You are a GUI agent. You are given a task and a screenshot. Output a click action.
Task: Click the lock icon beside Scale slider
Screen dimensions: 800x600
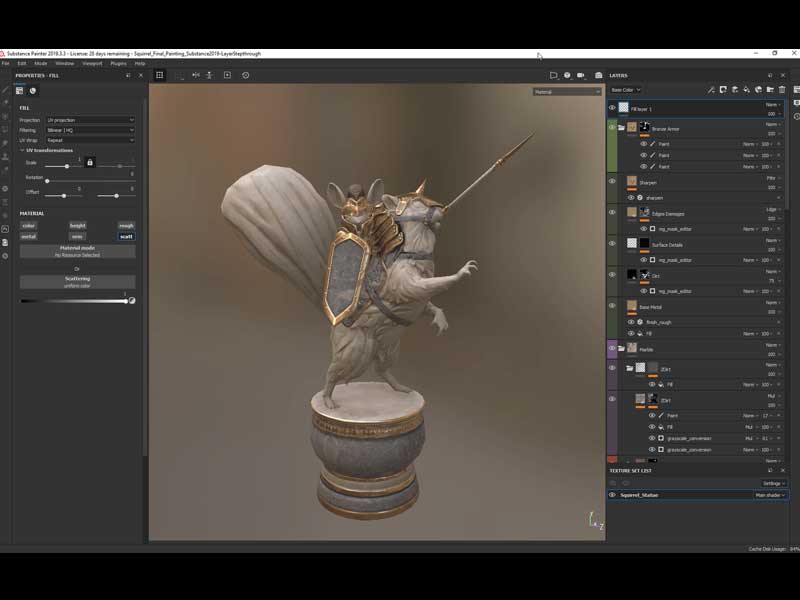[x=90, y=162]
